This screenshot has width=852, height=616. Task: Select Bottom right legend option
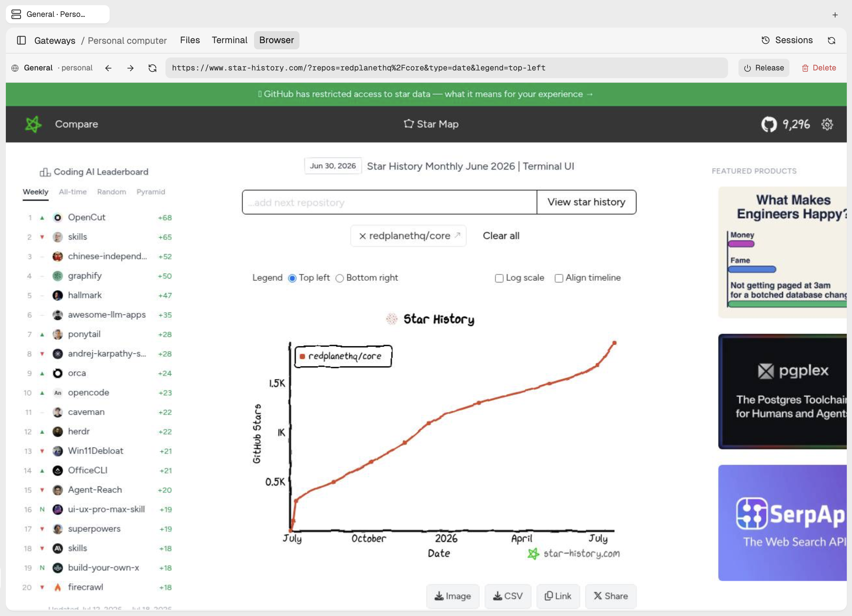[340, 278]
